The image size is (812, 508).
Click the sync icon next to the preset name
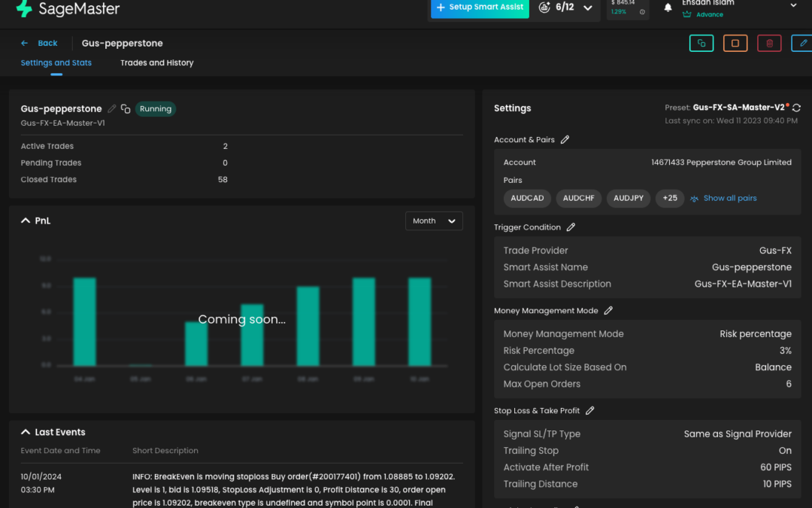point(796,108)
